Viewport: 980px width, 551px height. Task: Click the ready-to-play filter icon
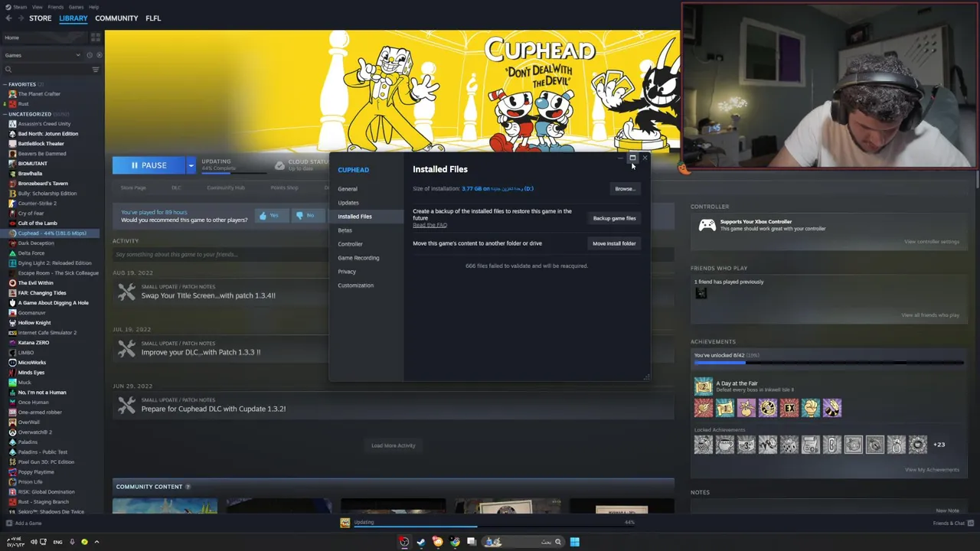(x=98, y=55)
